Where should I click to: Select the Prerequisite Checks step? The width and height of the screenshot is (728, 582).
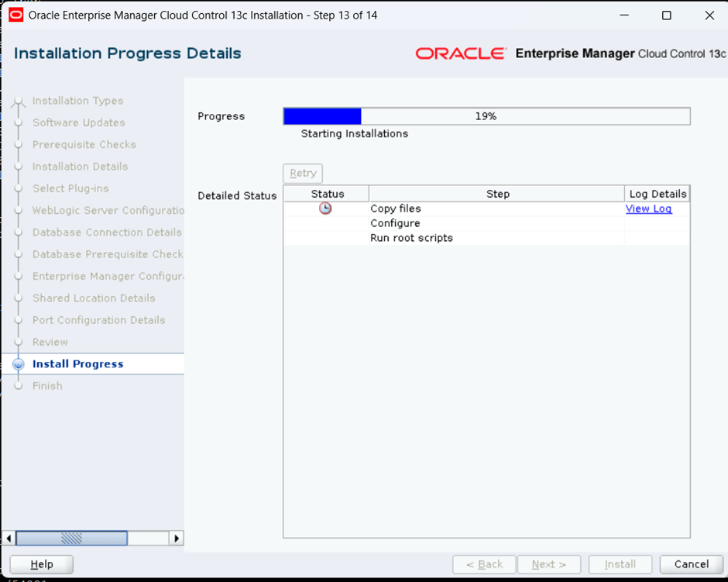click(x=84, y=145)
